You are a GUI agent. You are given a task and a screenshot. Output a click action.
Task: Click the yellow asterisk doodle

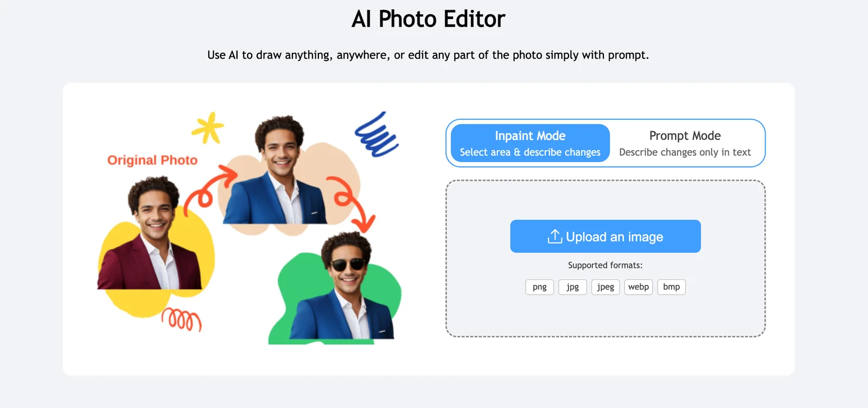point(208,128)
